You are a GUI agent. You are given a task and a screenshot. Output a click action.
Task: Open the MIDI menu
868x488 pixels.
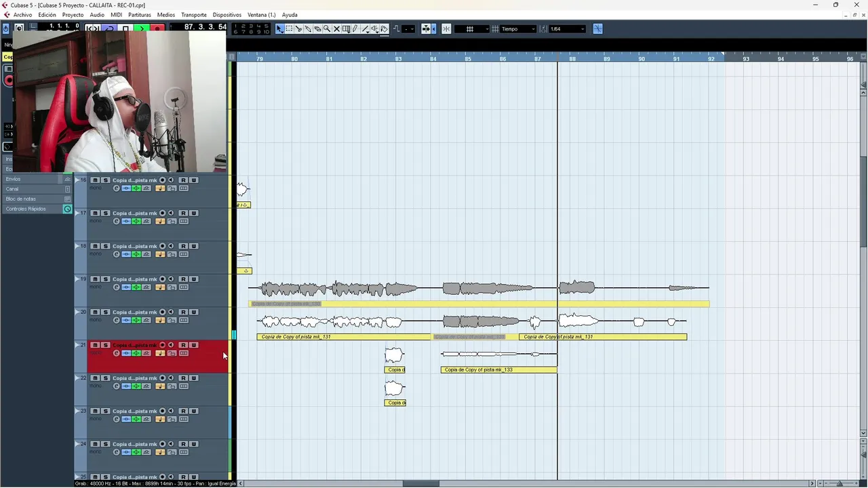[116, 15]
